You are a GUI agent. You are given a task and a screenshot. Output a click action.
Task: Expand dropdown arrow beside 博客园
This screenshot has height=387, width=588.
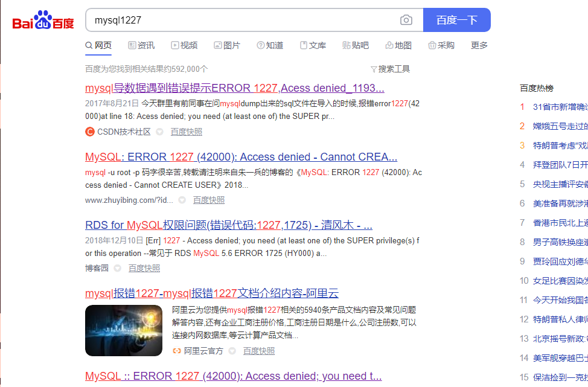(x=117, y=269)
